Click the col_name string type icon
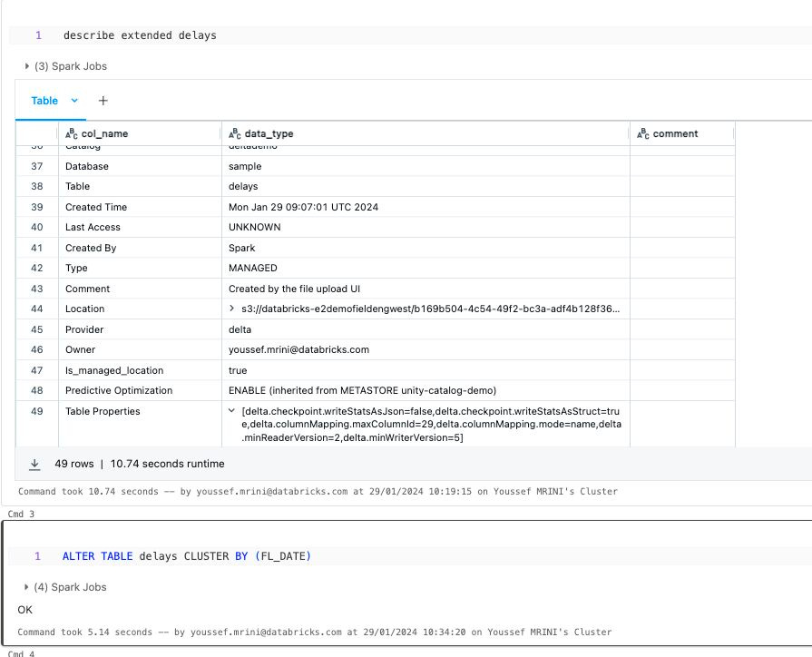Image resolution: width=812 pixels, height=657 pixels. pyautogui.click(x=72, y=133)
